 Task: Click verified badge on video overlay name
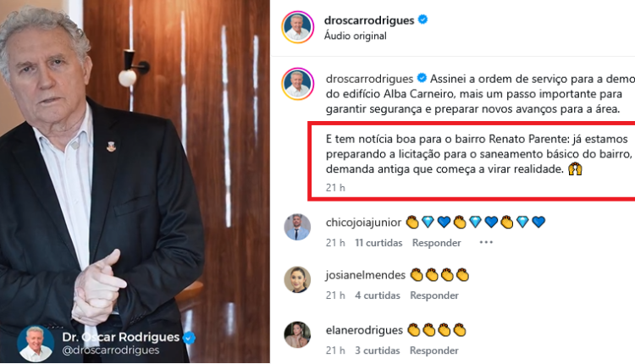click(x=189, y=337)
